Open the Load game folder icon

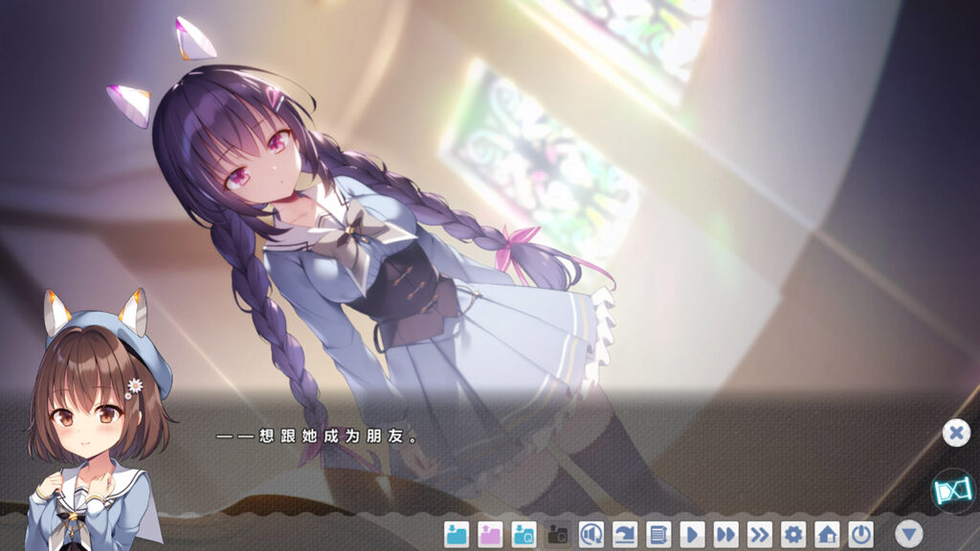(490, 534)
